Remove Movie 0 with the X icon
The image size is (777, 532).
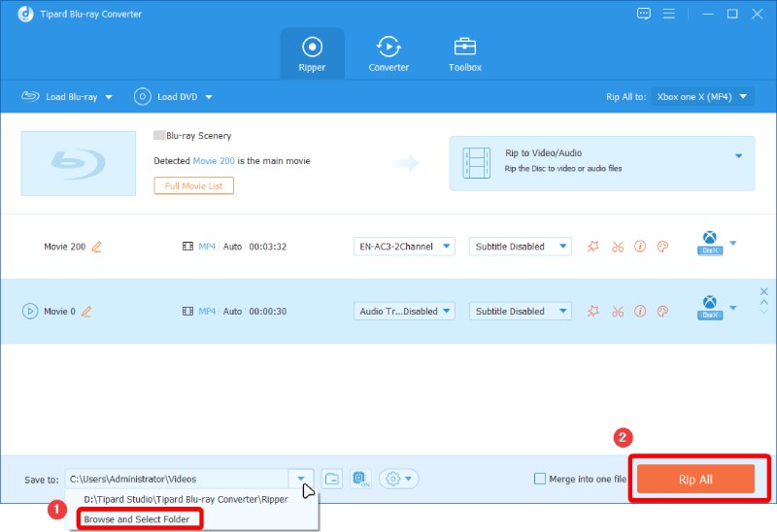tap(764, 292)
